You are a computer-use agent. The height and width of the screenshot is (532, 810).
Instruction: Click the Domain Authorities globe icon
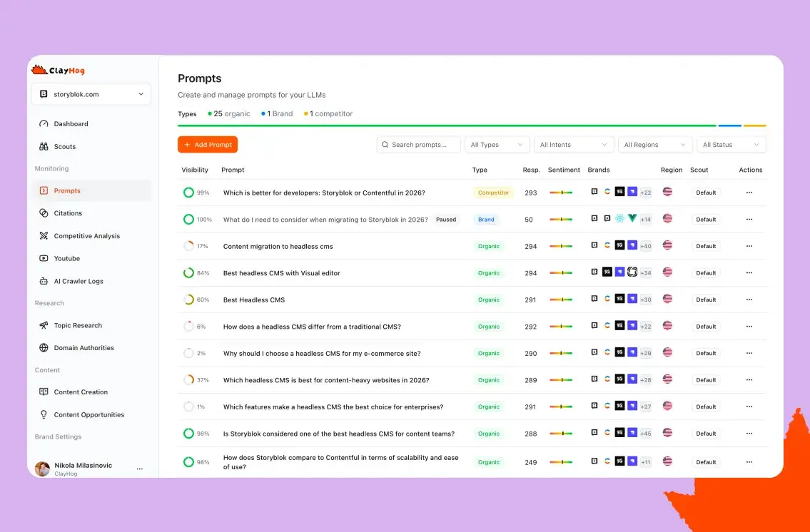click(44, 348)
